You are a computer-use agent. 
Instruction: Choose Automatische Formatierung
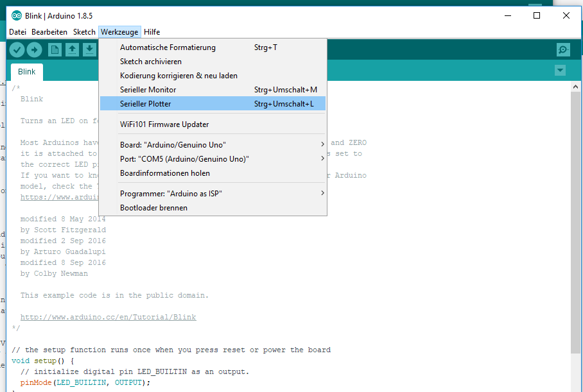tap(213, 47)
